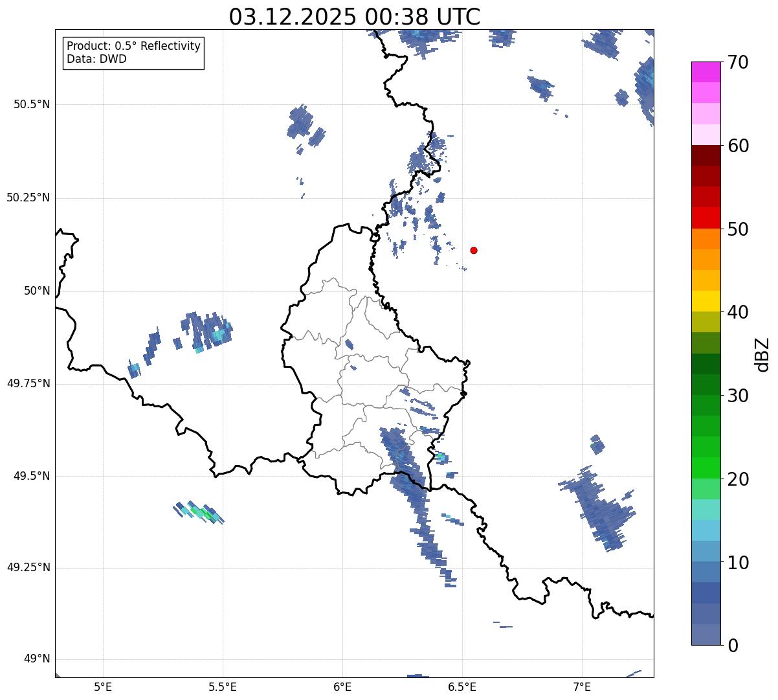
Task: Click the bright green echo near 5.4°E
Action: click(x=199, y=512)
